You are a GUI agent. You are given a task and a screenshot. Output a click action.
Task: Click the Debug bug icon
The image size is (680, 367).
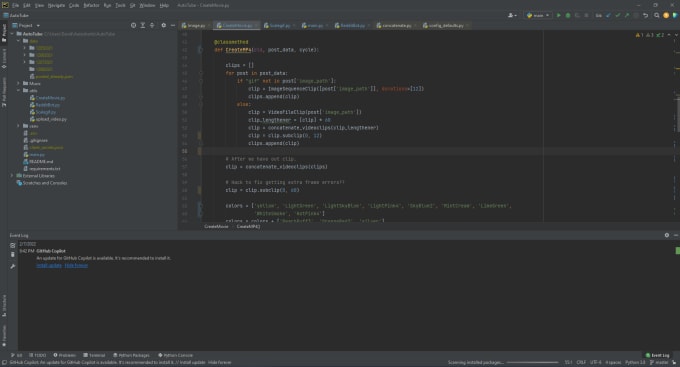point(568,15)
